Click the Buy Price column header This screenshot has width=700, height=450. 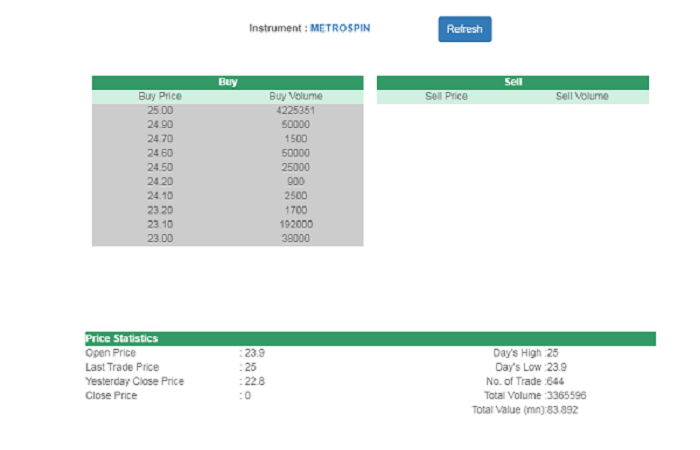click(160, 97)
